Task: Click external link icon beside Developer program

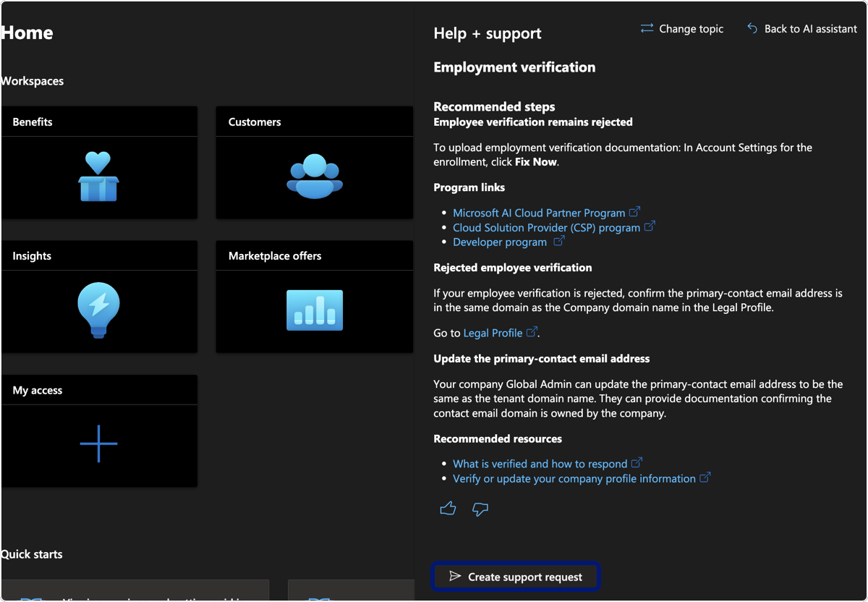Action: click(x=558, y=241)
